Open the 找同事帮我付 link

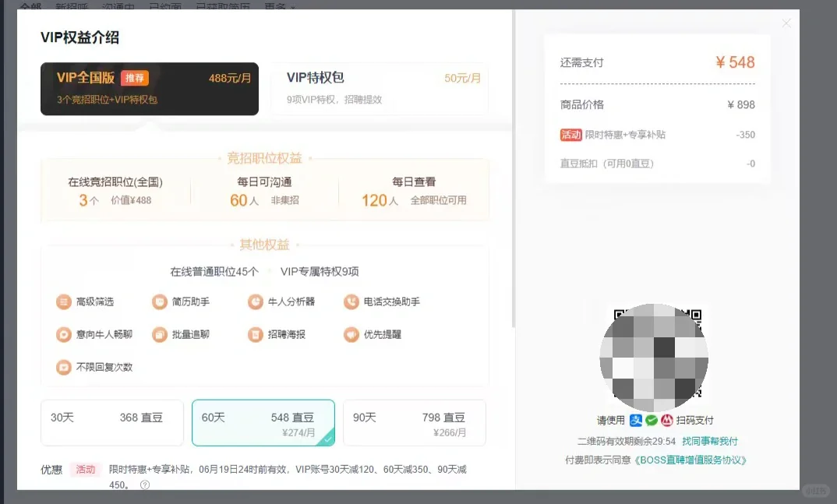(710, 441)
